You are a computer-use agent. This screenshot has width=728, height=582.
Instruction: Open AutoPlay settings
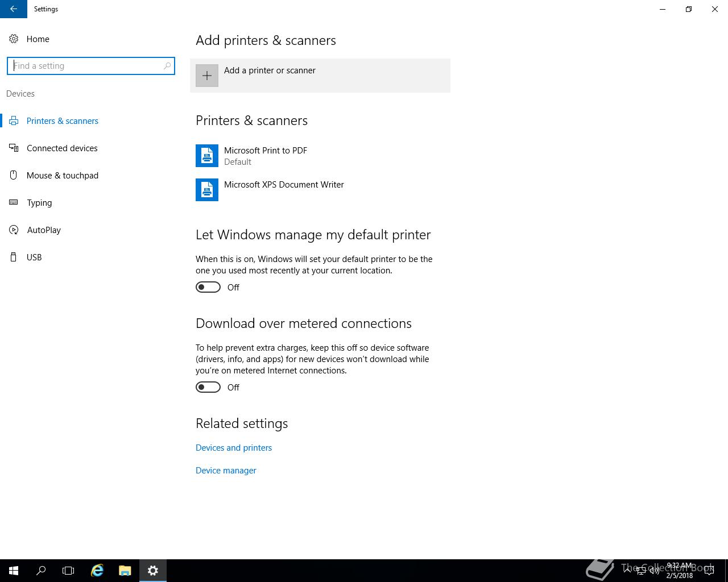[x=44, y=230]
